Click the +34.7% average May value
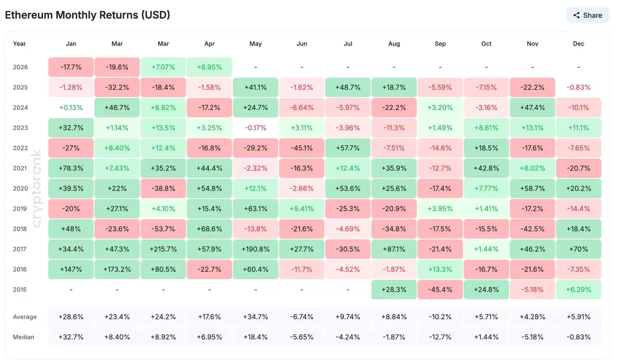This screenshot has width=617, height=364. point(255,317)
